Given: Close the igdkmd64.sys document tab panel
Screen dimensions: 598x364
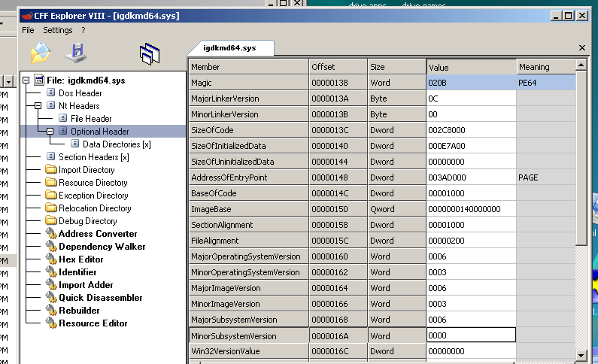Looking at the screenshot, I should [582, 47].
